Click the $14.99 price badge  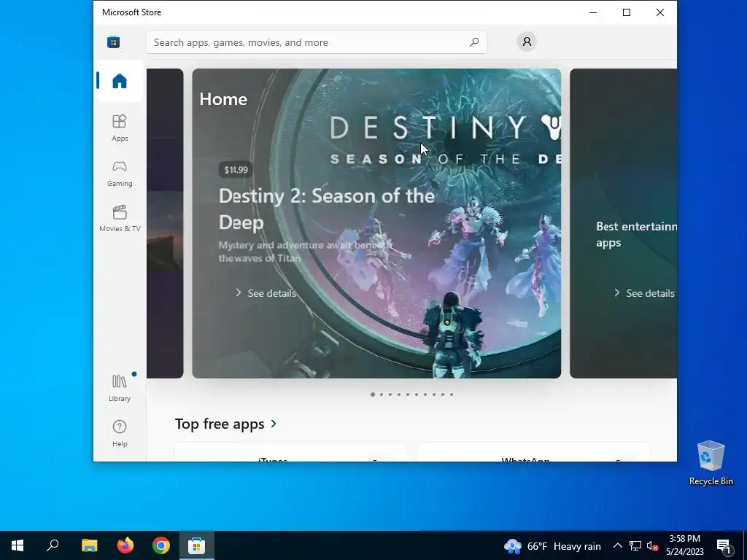click(236, 170)
